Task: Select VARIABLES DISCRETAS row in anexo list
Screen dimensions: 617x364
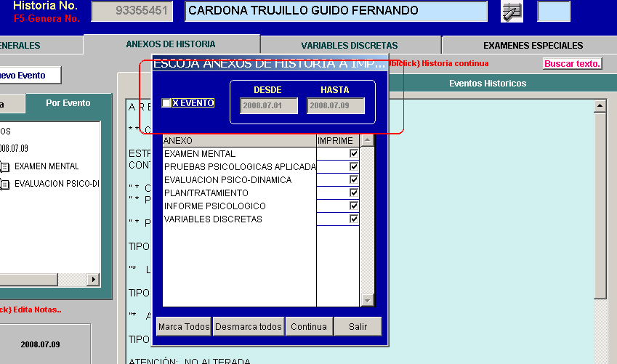Action: coord(239,219)
